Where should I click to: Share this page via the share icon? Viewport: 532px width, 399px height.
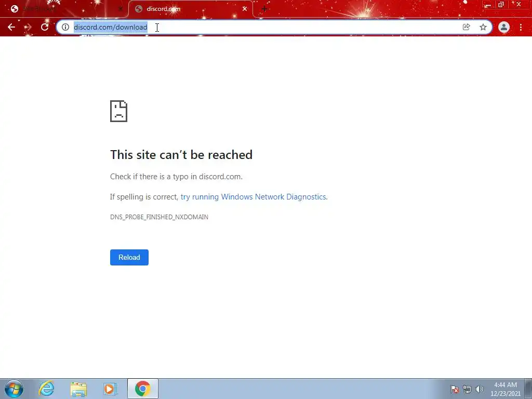(466, 27)
